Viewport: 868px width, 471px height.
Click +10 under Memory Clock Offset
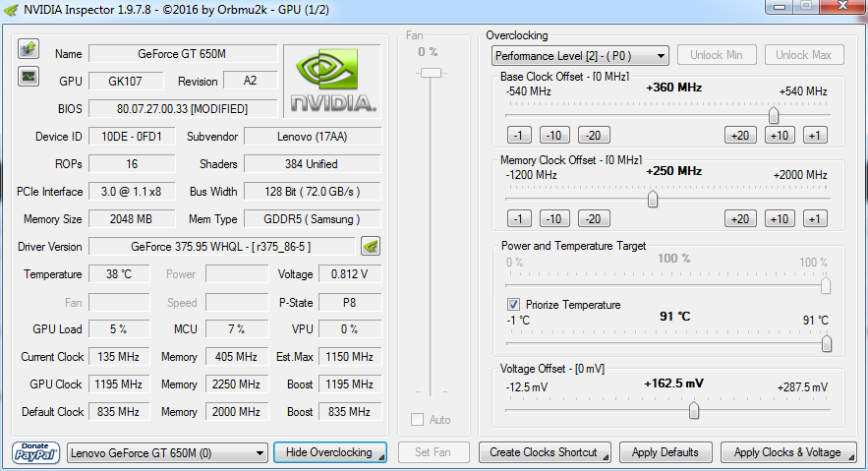coord(780,218)
